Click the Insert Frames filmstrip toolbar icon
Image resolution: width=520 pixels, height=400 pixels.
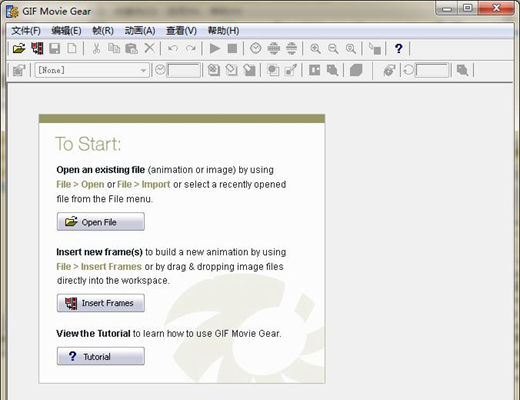[37, 49]
